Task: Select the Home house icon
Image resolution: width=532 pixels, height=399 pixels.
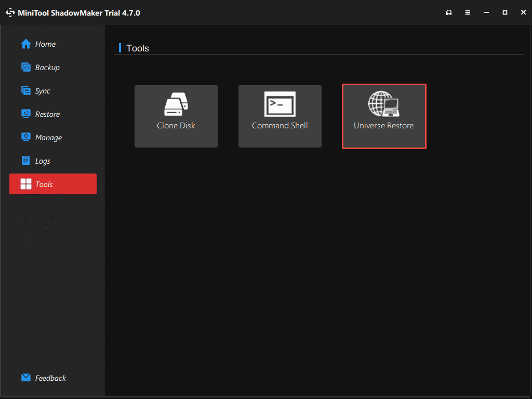Action: coord(25,44)
